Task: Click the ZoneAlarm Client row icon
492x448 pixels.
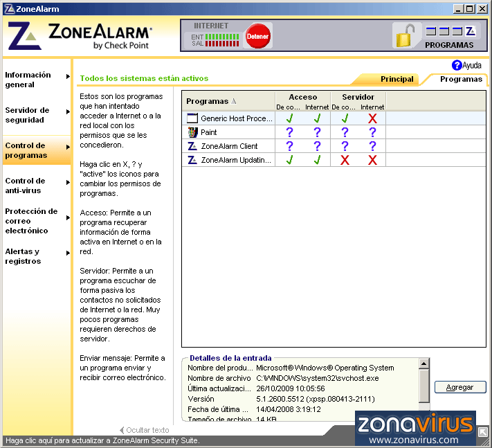Action: (x=192, y=146)
